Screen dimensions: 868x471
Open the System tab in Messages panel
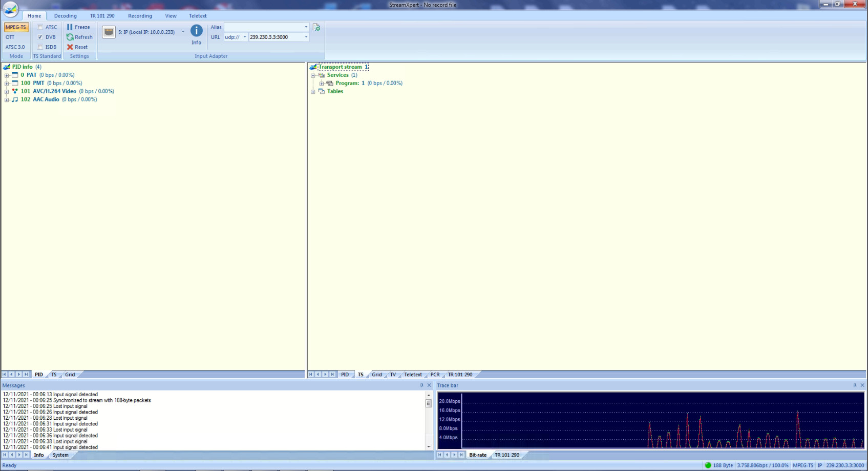[x=60, y=455]
